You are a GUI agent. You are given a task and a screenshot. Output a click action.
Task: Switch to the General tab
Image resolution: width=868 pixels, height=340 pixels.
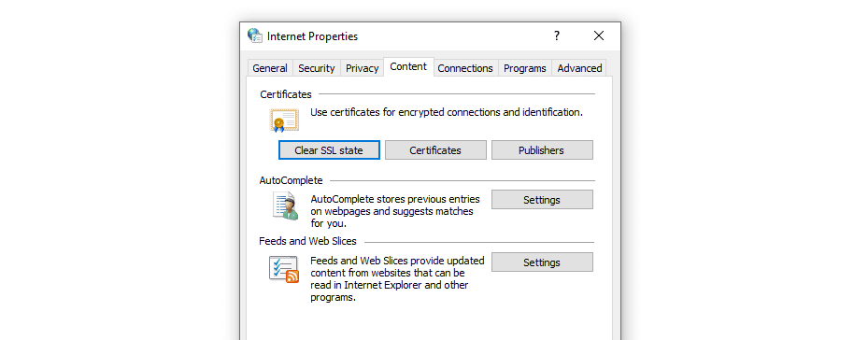(270, 68)
